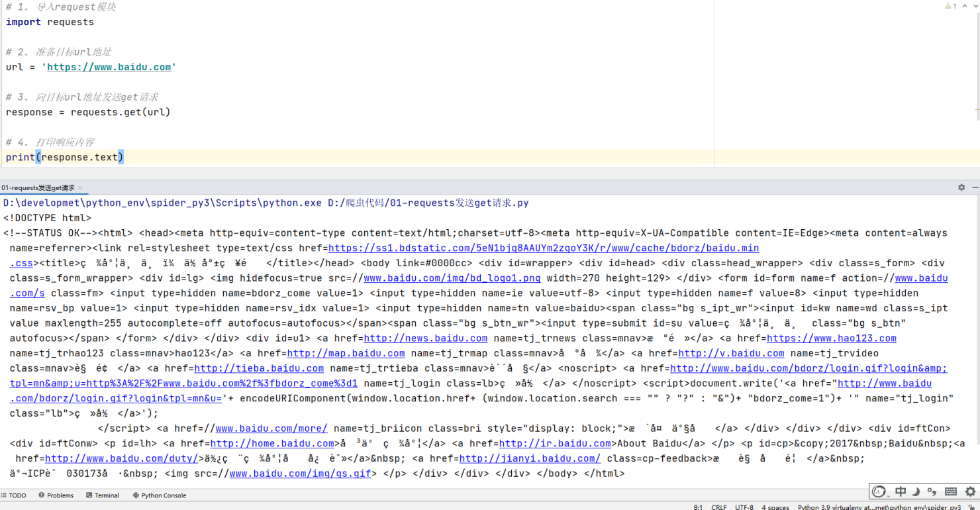Click the 'print(response.text)' line
The width and height of the screenshot is (980, 510).
(65, 157)
